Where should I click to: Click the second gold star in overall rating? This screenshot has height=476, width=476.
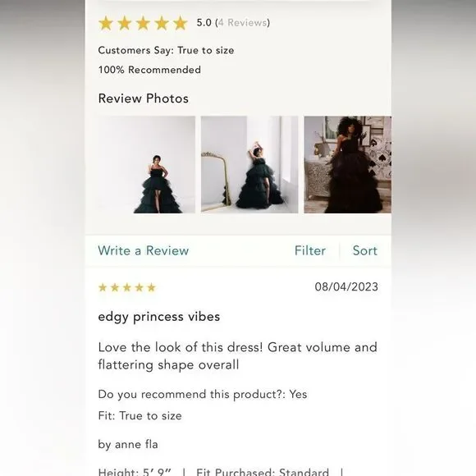coord(125,23)
